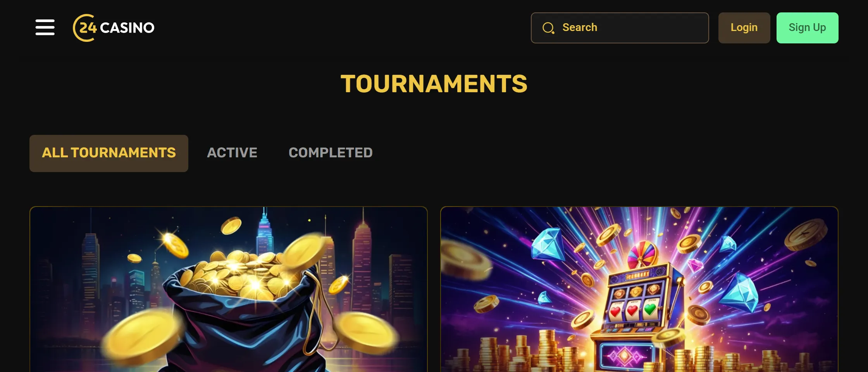Click the Tournaments page heading
This screenshot has width=868, height=372.
pos(434,84)
